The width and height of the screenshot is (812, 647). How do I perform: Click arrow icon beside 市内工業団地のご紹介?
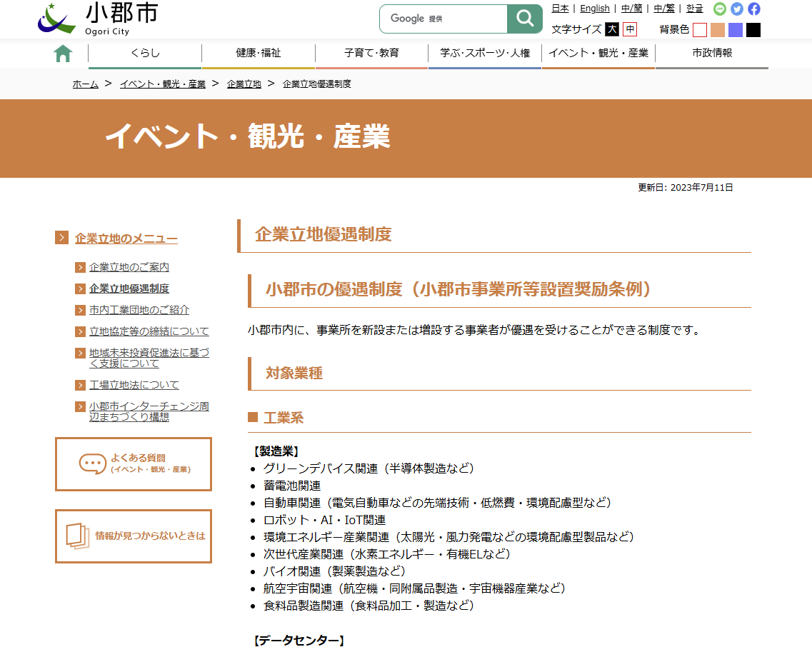click(80, 311)
